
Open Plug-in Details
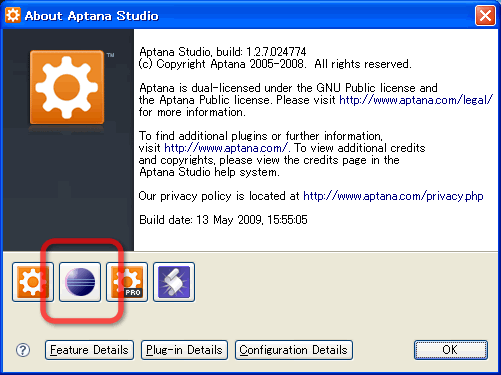coord(184,350)
